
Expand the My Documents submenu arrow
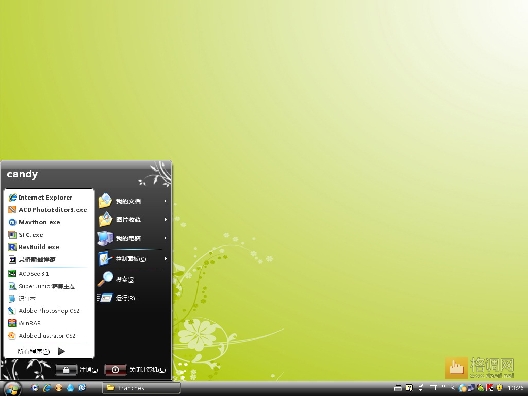tap(165, 201)
